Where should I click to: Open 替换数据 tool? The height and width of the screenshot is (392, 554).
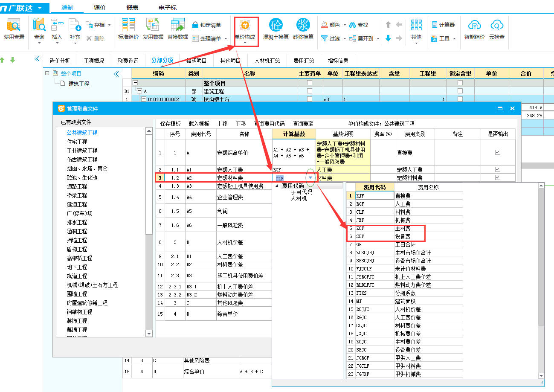tap(177, 29)
